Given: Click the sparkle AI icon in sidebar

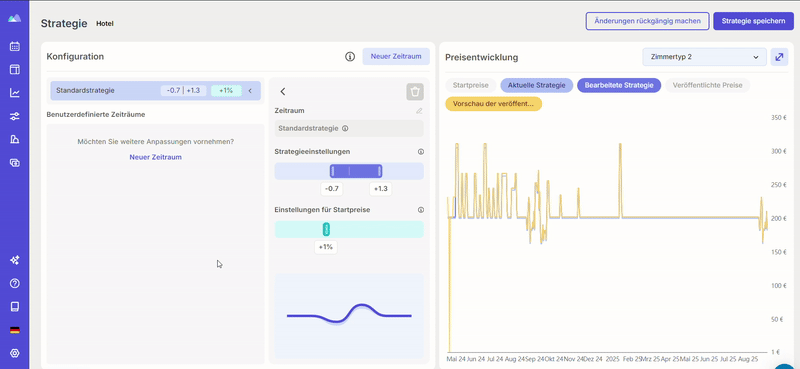Looking at the screenshot, I should point(15,260).
